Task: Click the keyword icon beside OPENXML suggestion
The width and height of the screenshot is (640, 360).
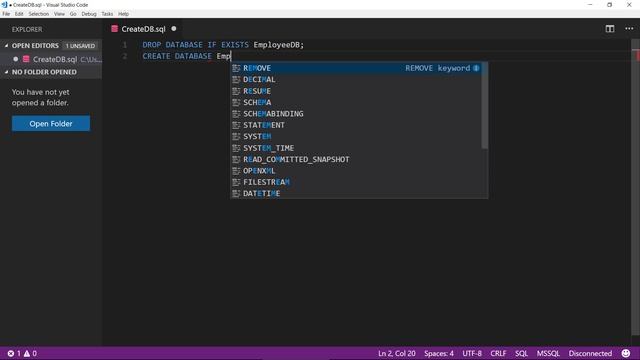Action: (236, 171)
